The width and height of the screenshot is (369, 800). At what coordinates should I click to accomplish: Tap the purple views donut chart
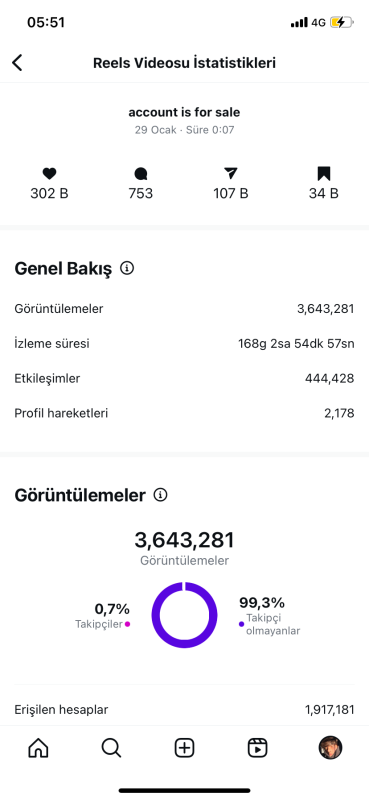(184, 614)
